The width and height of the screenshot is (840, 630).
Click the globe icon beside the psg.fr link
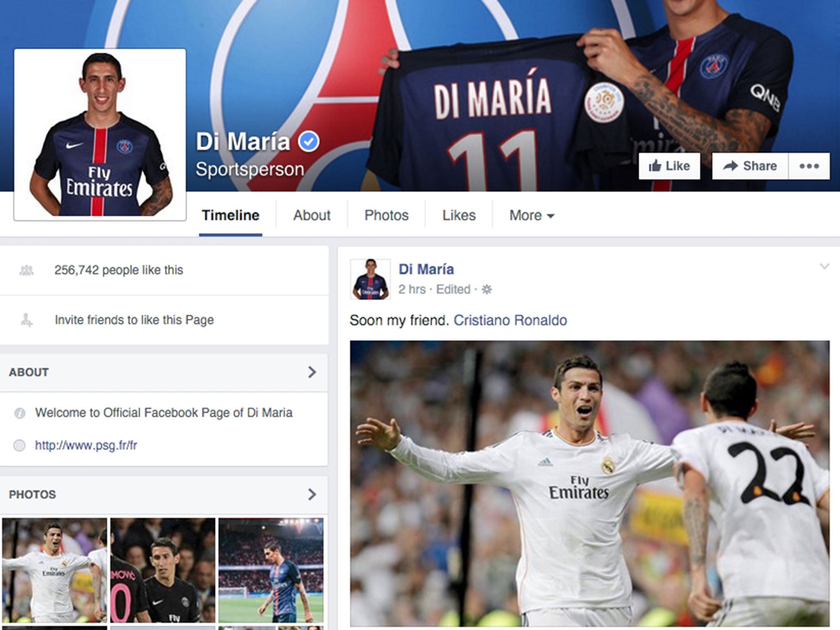coord(19,445)
